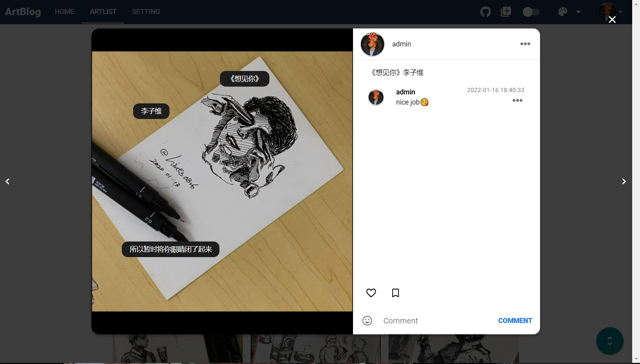This screenshot has width=640, height=364.
Task: Click the bold admin commenter name
Action: pyautogui.click(x=405, y=92)
